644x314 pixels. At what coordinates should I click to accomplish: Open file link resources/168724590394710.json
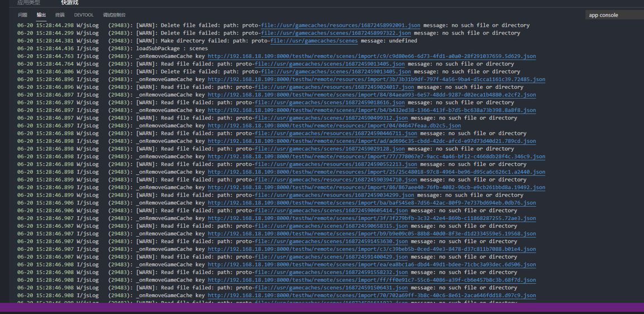pos(336,179)
